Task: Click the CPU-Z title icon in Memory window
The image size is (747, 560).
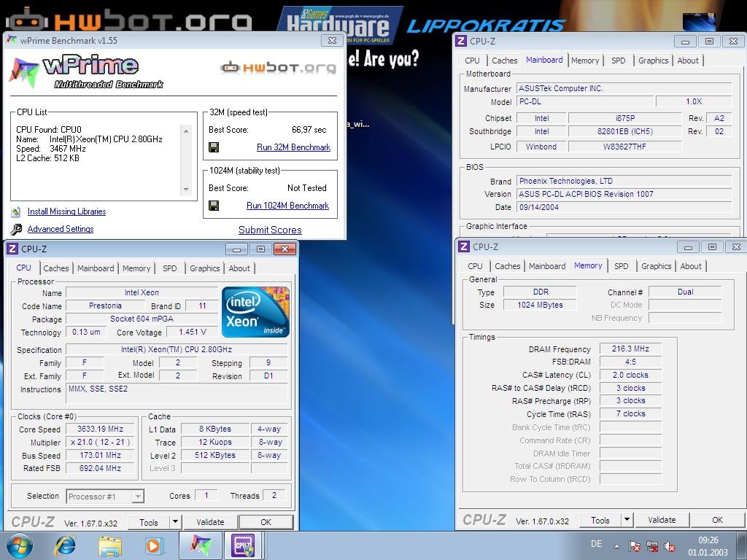Action: (463, 246)
